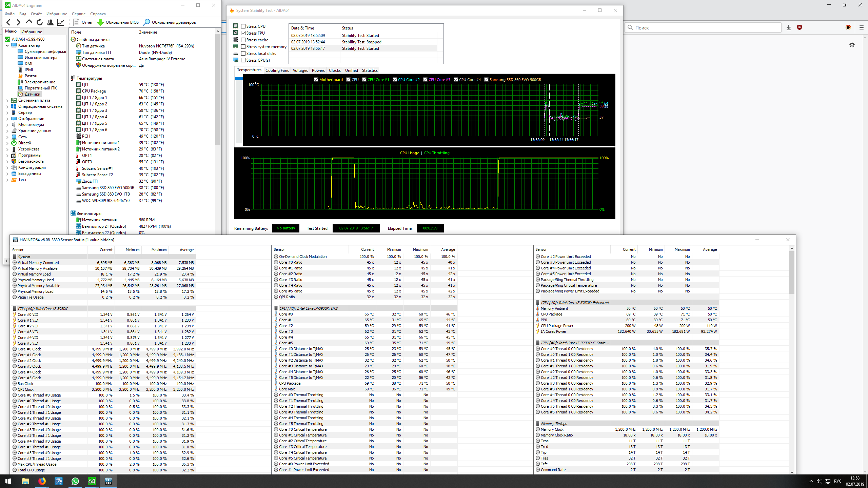
Task: Open the Сервис menu
Action: [78, 14]
